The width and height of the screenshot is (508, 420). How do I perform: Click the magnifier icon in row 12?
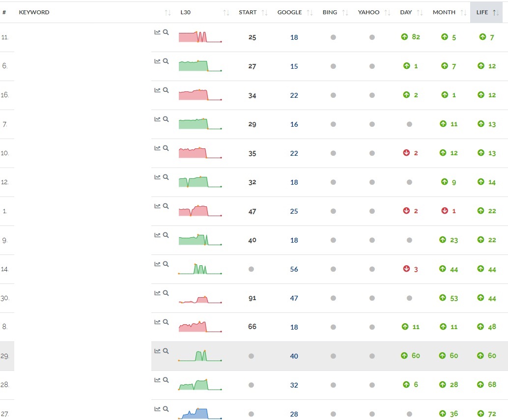[x=166, y=177]
